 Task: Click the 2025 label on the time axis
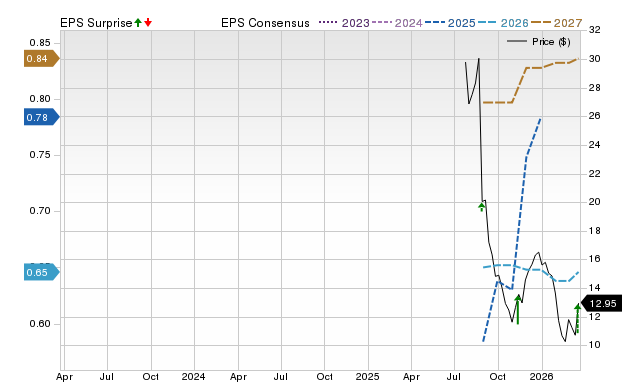pyautogui.click(x=367, y=376)
